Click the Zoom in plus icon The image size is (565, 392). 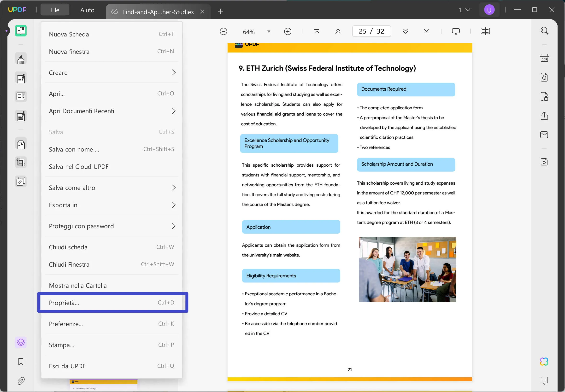[288, 31]
